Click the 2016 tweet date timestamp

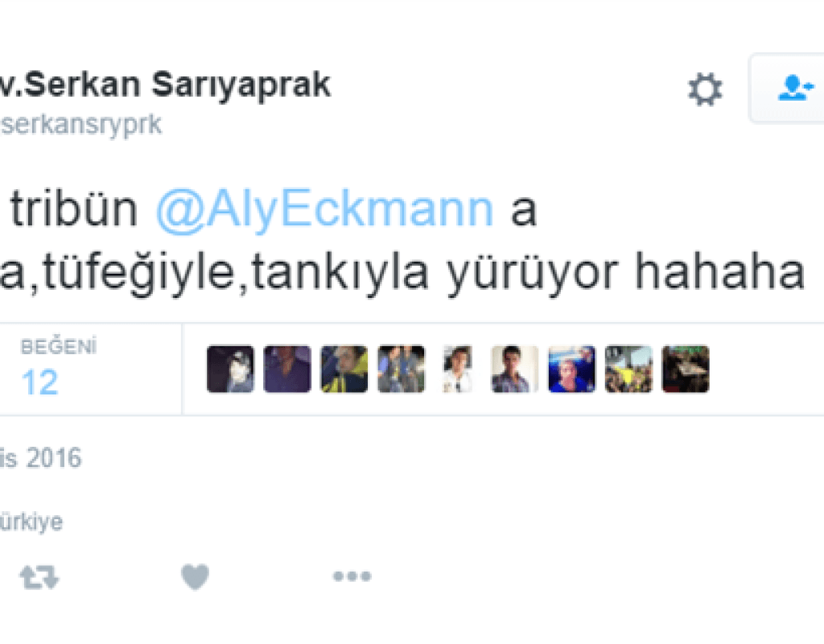coord(41,458)
